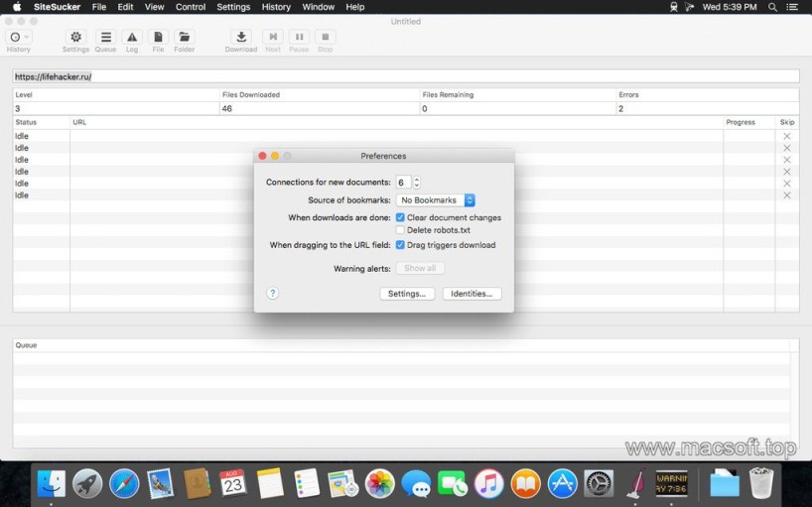
Task: Open the Control menu
Action: click(x=191, y=7)
